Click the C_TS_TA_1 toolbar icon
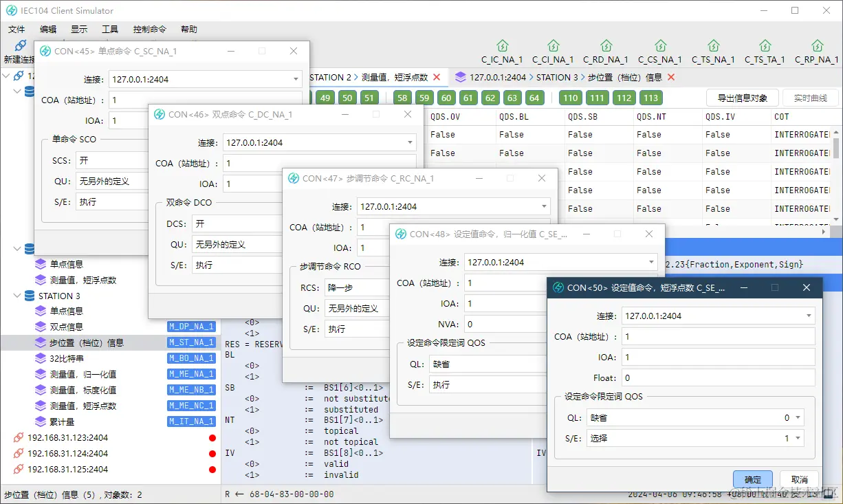Screen dimensions: 843x504 point(765,46)
